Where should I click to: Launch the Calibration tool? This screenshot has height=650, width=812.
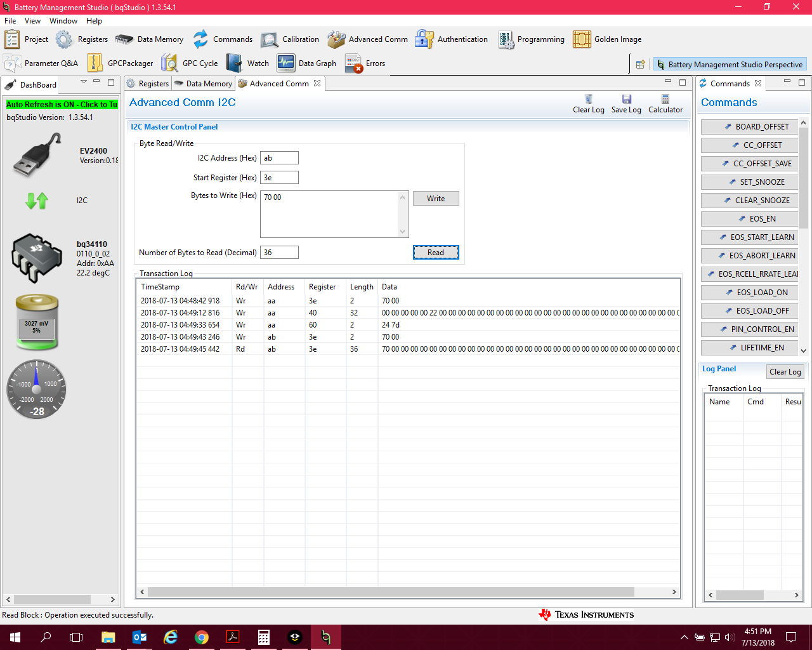269,39
